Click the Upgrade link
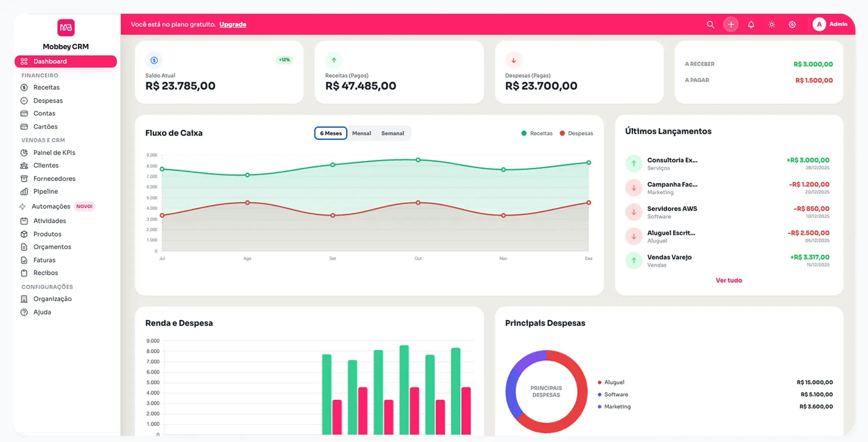The image size is (868, 442). click(x=232, y=24)
